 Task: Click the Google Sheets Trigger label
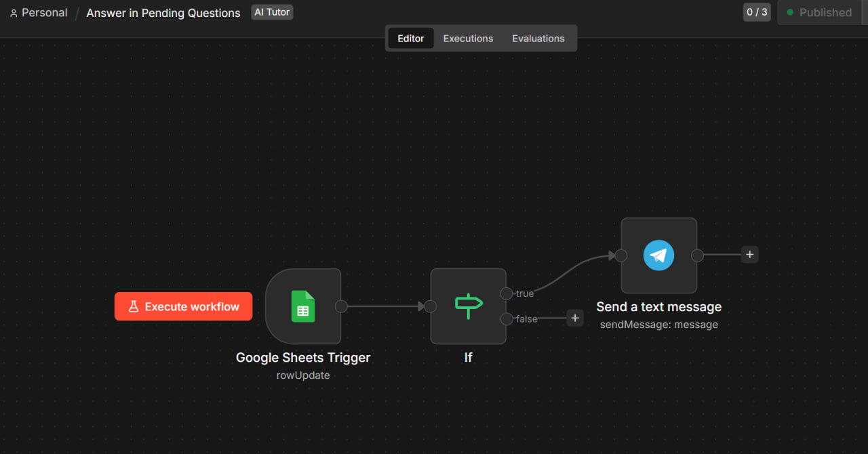click(303, 357)
